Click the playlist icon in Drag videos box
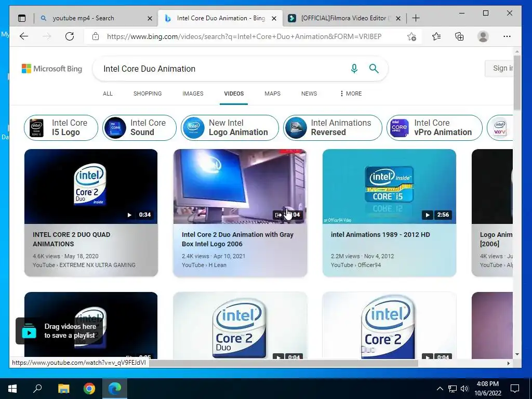This screenshot has height=399, width=532. 29,331
